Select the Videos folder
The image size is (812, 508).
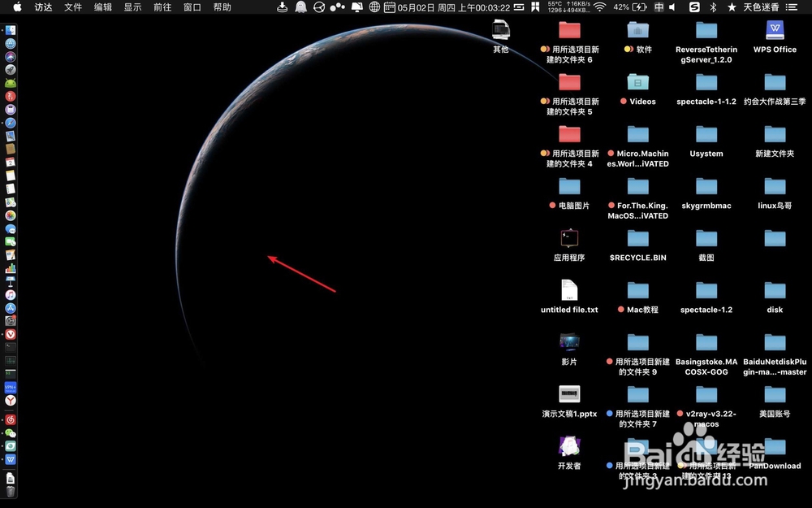pyautogui.click(x=638, y=89)
